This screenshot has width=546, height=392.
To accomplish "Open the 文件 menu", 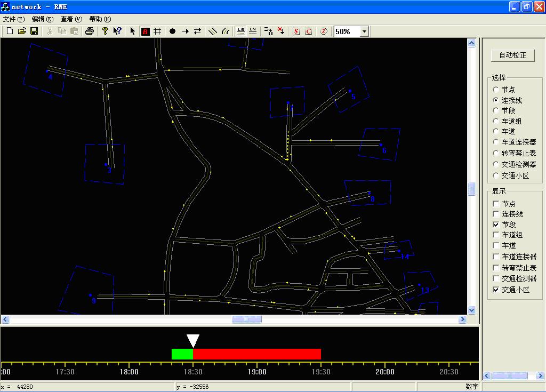I will coord(14,19).
